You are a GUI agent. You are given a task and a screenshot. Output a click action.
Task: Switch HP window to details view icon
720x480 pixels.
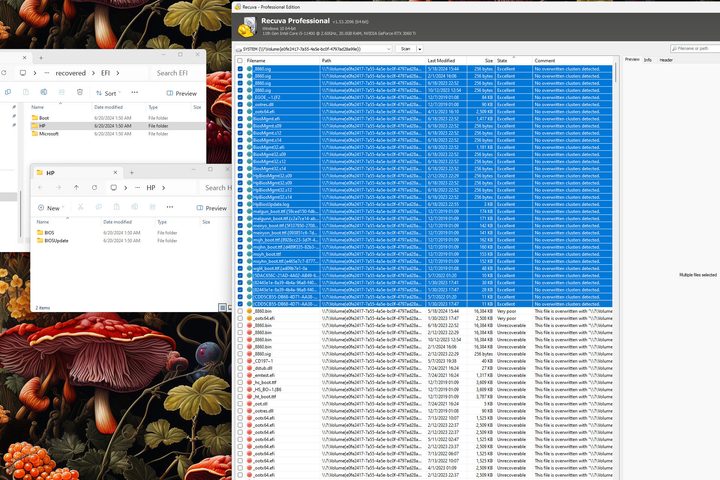click(222, 307)
